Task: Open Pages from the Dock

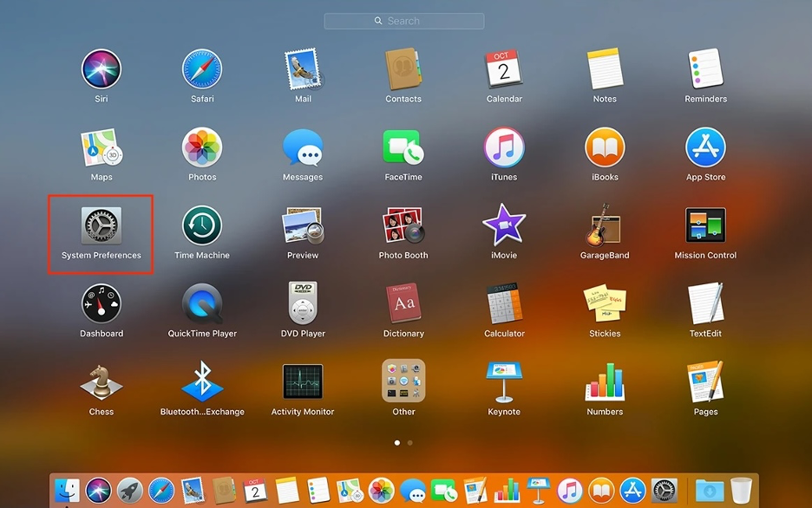Action: click(475, 491)
